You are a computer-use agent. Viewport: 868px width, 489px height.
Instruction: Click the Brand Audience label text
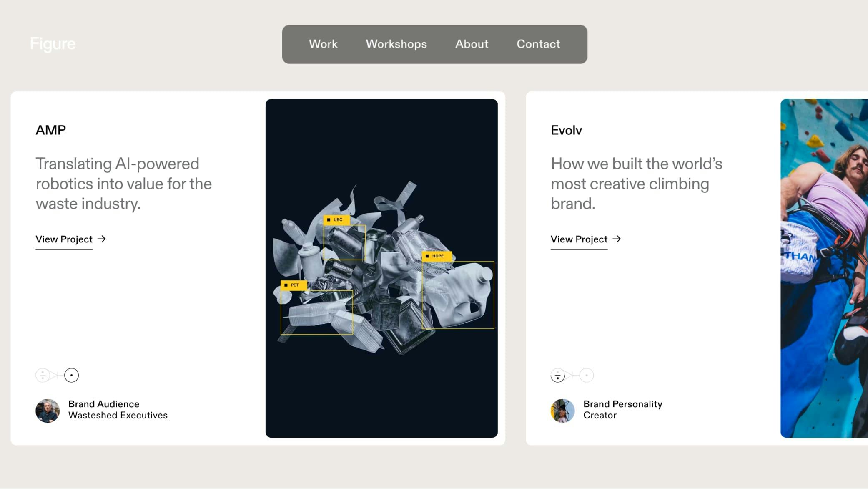point(104,404)
